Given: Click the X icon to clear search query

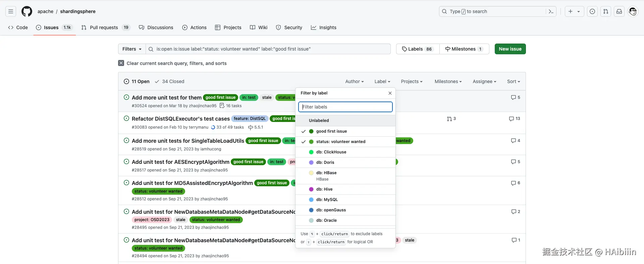Looking at the screenshot, I should pos(121,63).
